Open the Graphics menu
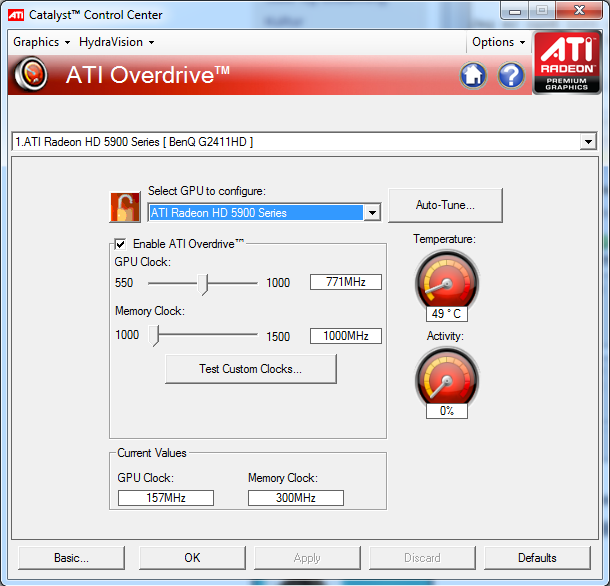Viewport: 610px width, 586px height. click(x=41, y=42)
